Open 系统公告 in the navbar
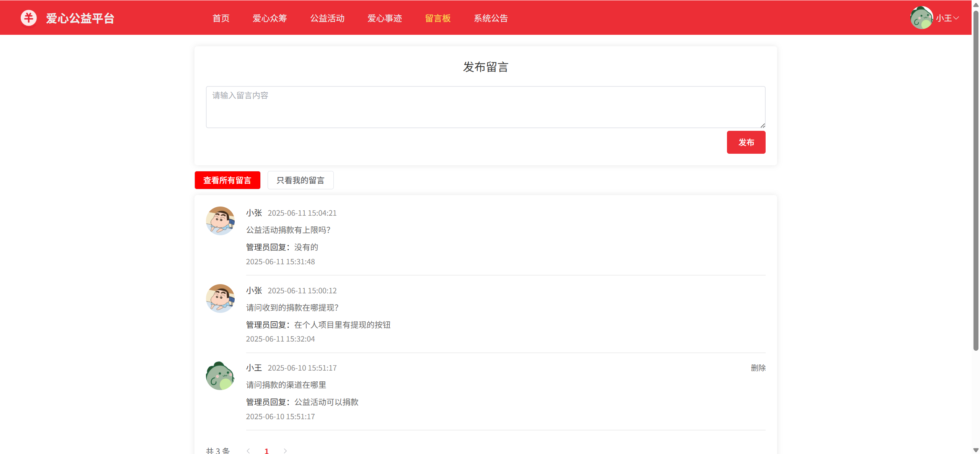Screen dimensions: 980x454 pyautogui.click(x=491, y=18)
